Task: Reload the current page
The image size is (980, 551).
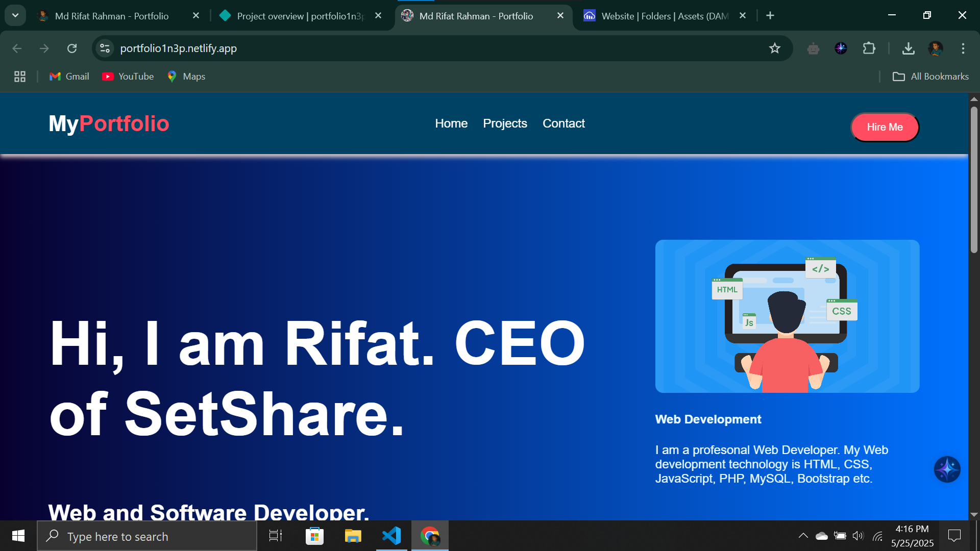Action: tap(72, 48)
